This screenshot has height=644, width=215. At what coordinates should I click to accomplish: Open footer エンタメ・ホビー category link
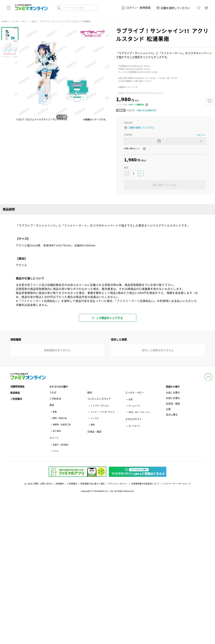[x=135, y=393]
